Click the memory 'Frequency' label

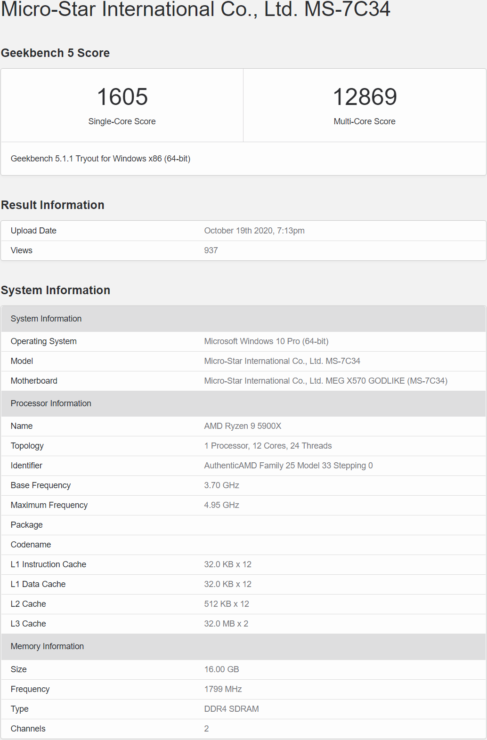point(30,690)
